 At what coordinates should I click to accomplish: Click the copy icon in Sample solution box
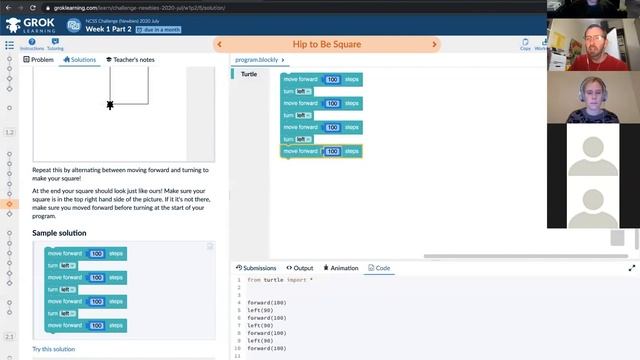click(x=210, y=246)
